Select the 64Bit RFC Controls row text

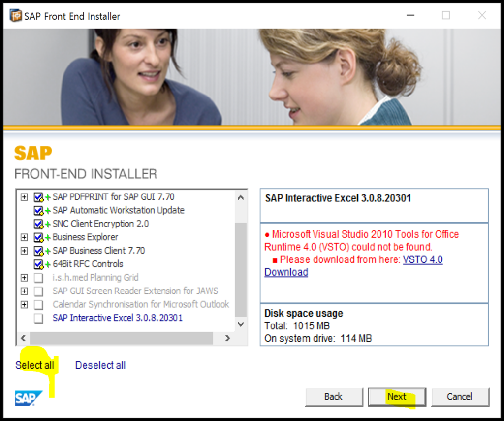pyautogui.click(x=88, y=264)
